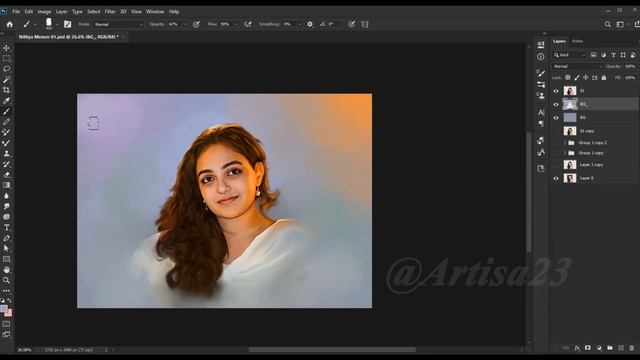The image size is (640, 360).
Task: Select the 'Layer 0' thumbnail
Action: click(570, 178)
